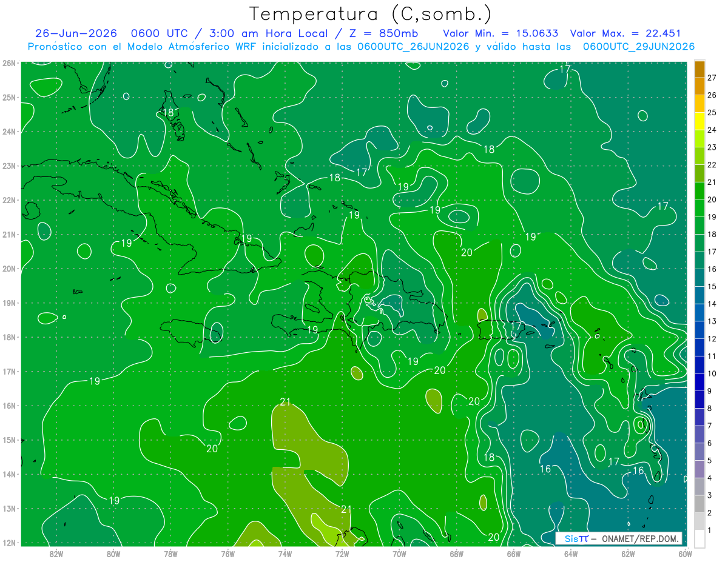The image size is (728, 562).
Task: Click the number 13 on the color scale
Action: pyautogui.click(x=712, y=321)
